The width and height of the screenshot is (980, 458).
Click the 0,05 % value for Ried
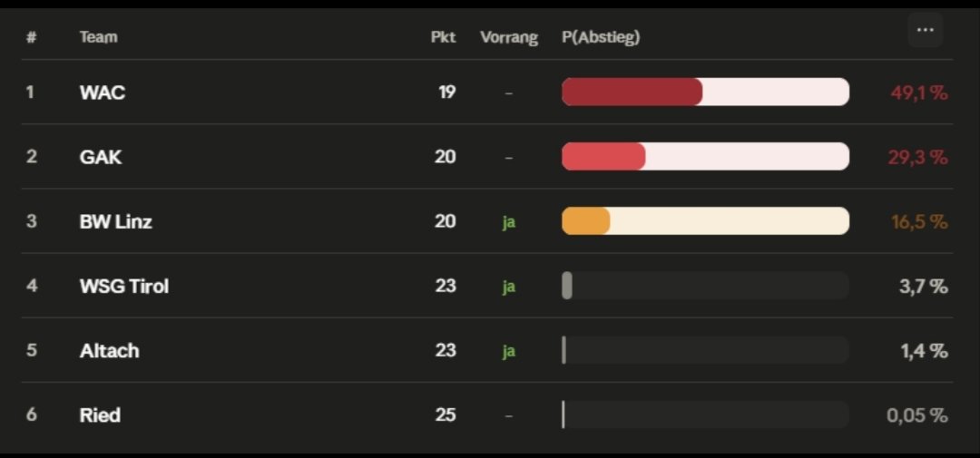click(x=916, y=415)
